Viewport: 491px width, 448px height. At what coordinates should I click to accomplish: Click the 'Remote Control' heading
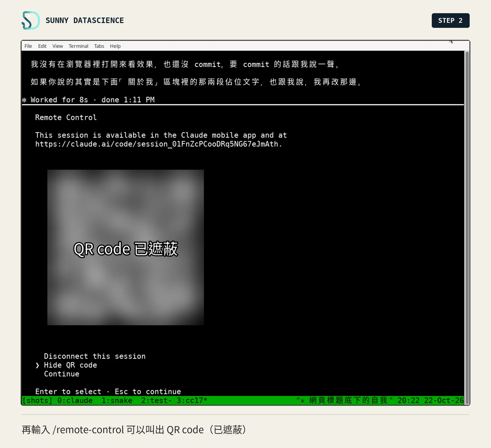(66, 118)
